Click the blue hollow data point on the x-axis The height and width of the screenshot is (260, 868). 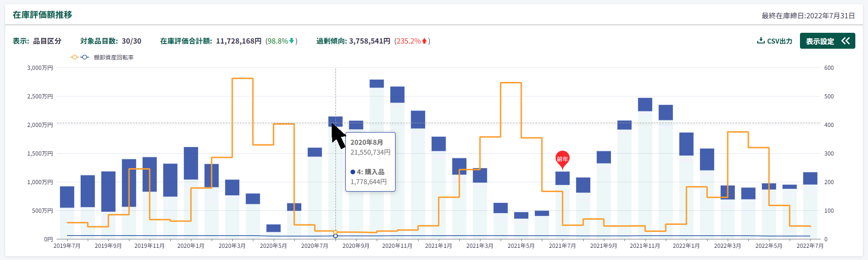pos(335,236)
